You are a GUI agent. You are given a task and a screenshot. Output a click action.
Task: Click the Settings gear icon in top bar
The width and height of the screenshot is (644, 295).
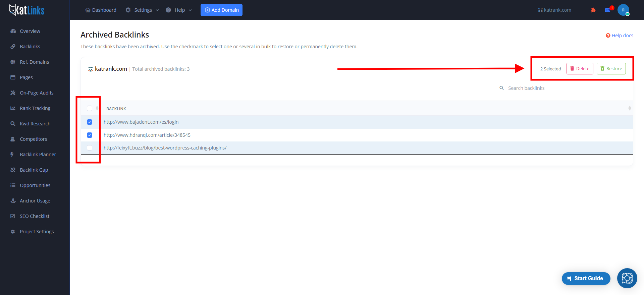[128, 10]
